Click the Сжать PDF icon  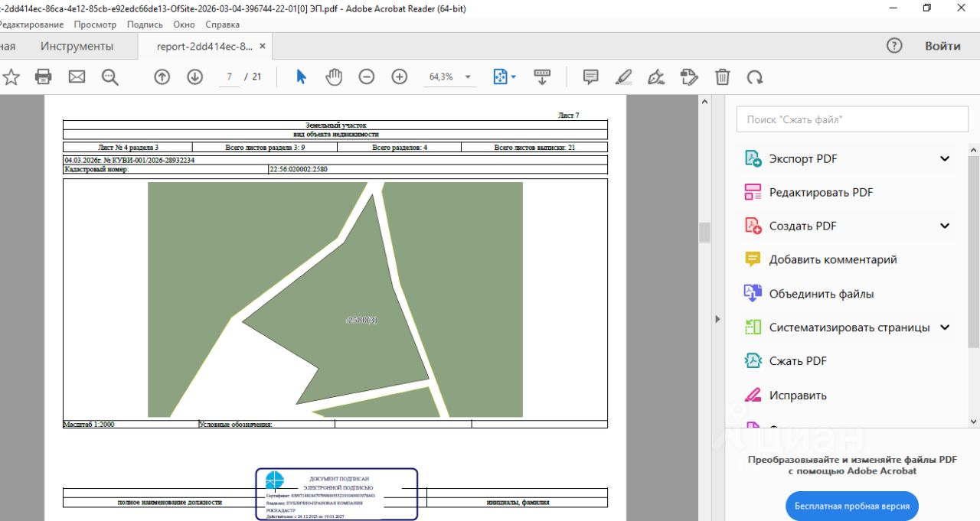point(753,361)
